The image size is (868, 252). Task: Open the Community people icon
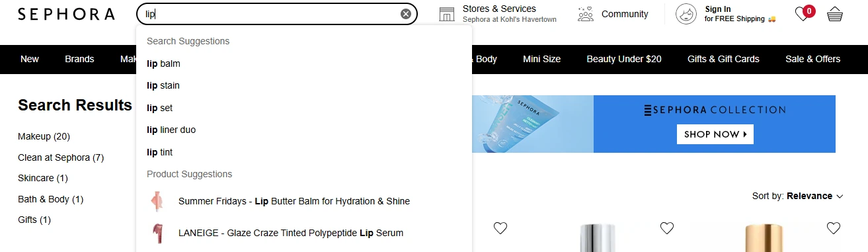click(x=586, y=14)
